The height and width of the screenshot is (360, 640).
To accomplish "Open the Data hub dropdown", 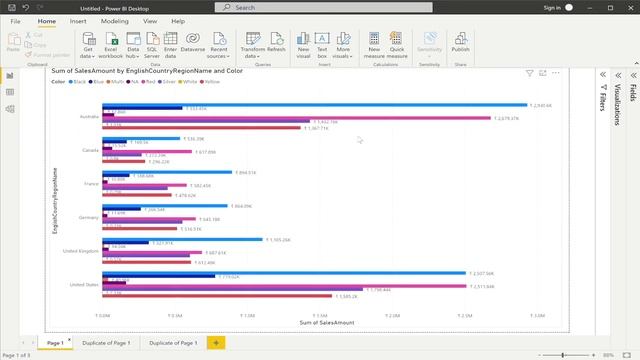I will pos(133,45).
